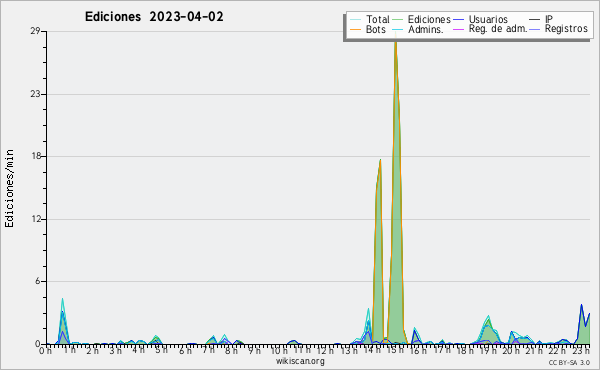Click the orange Bots legend line
Viewport: 600px width, 370px height.
(355, 29)
